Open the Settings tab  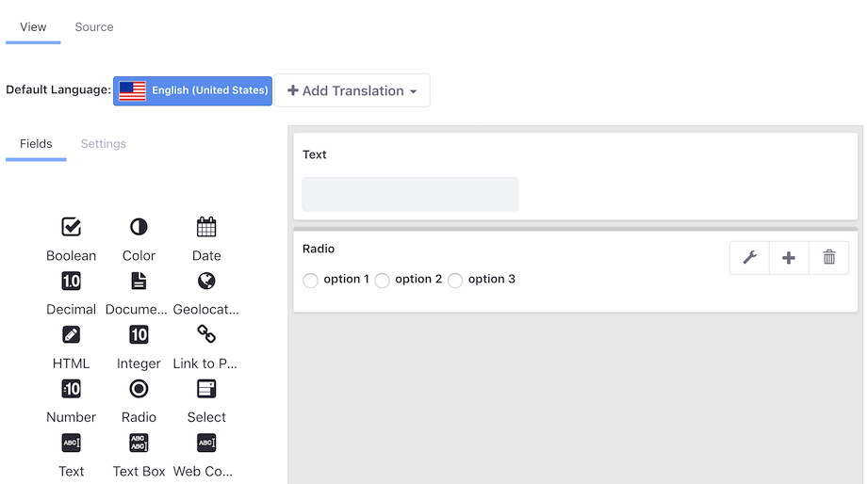pyautogui.click(x=104, y=144)
